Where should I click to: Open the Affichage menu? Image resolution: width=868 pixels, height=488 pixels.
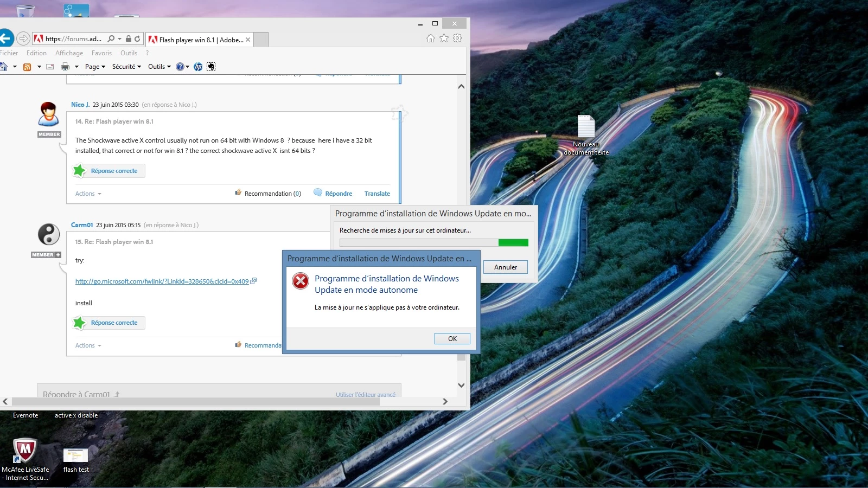69,53
